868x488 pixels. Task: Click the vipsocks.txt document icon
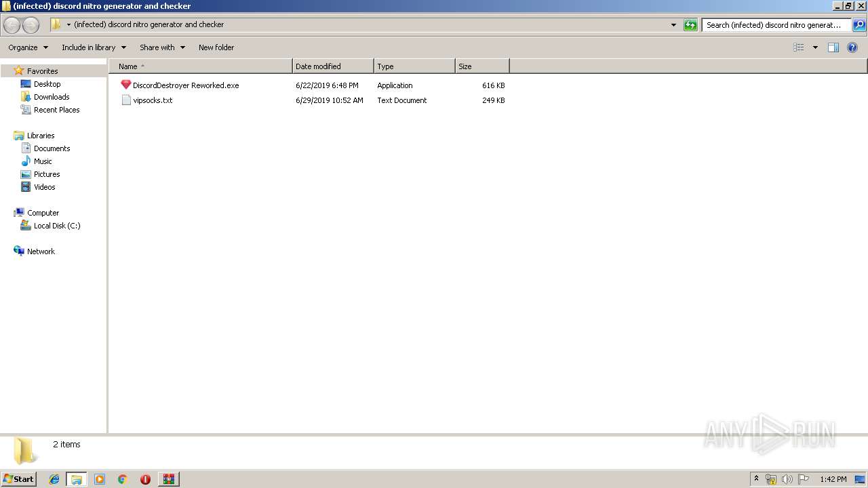125,100
